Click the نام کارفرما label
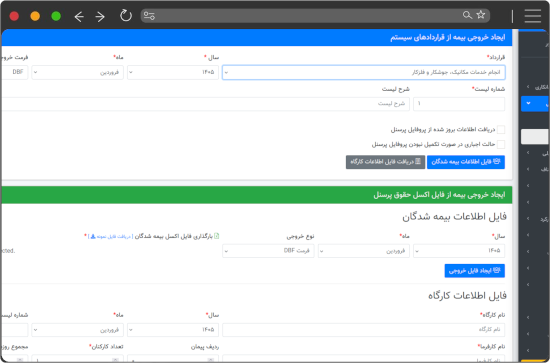This screenshot has height=363, width=550. tap(492, 347)
